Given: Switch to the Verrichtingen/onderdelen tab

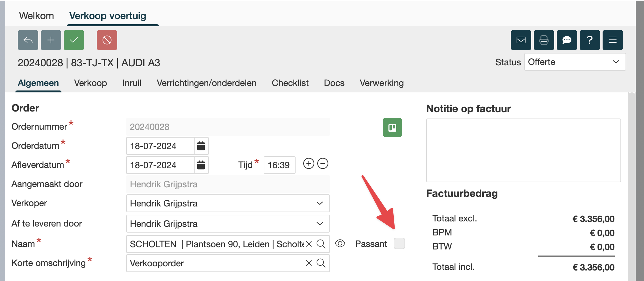Looking at the screenshot, I should [206, 83].
